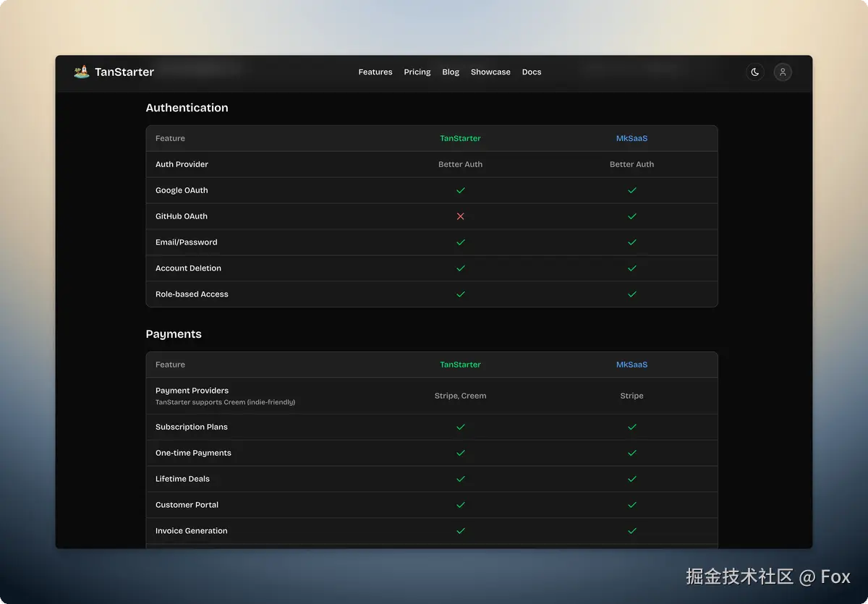Select the Email/Password row label
This screenshot has width=868, height=604.
pyautogui.click(x=186, y=242)
